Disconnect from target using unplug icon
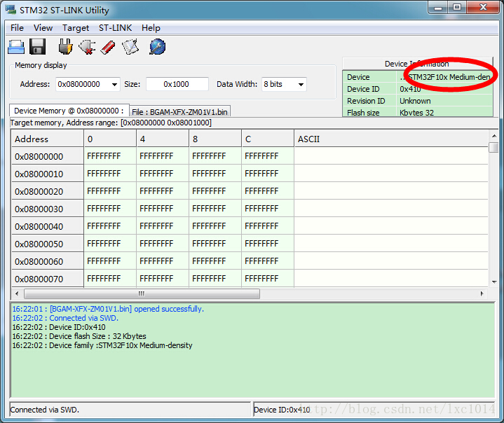This screenshot has width=504, height=423. [x=87, y=47]
